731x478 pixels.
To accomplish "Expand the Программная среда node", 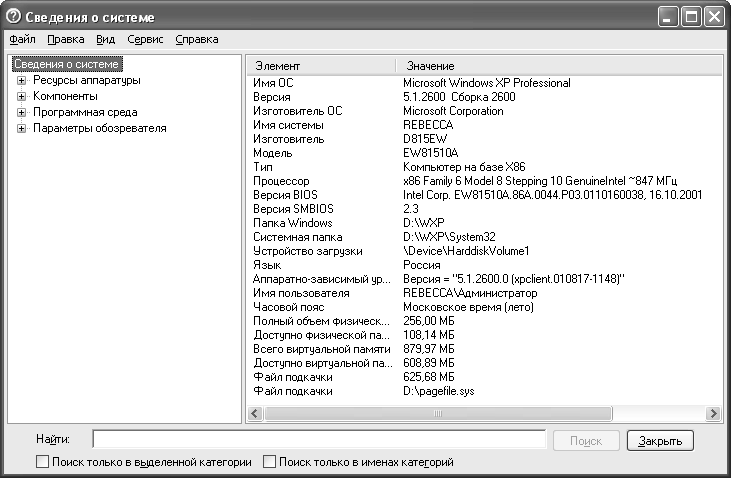I will pyautogui.click(x=21, y=112).
